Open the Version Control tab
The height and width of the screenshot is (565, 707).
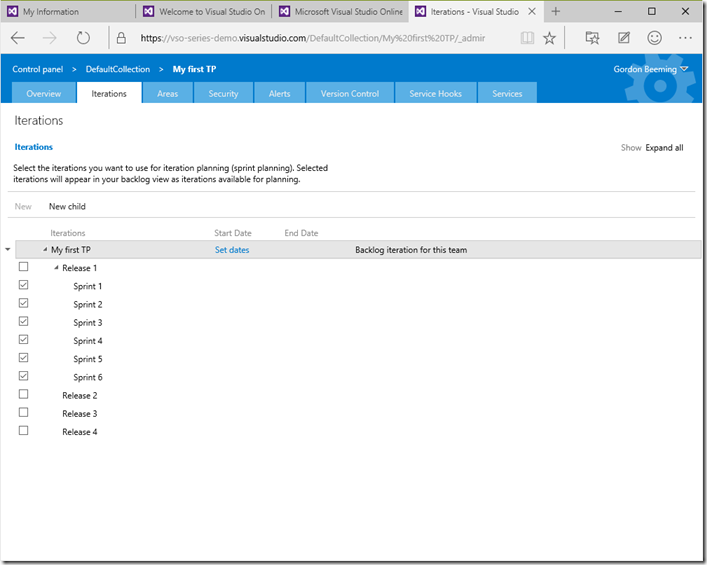pyautogui.click(x=350, y=93)
